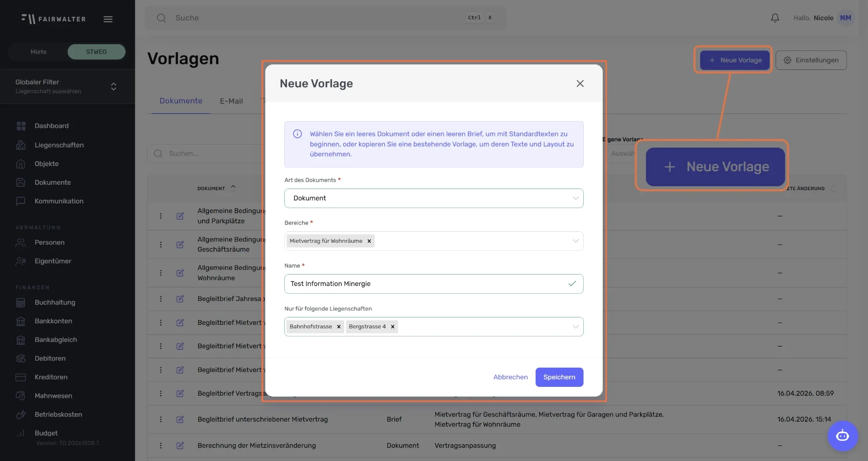Click the Suchen... filter field
Screen dimensions: 868x461
pos(207,153)
